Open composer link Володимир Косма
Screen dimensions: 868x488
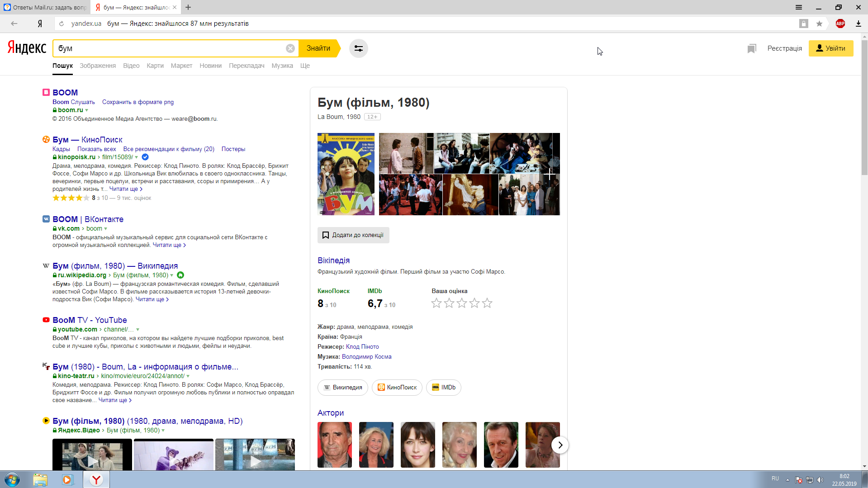tap(367, 357)
